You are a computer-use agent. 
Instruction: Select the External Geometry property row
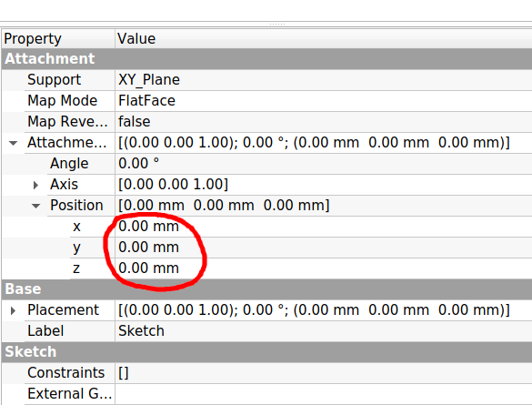[266, 394]
